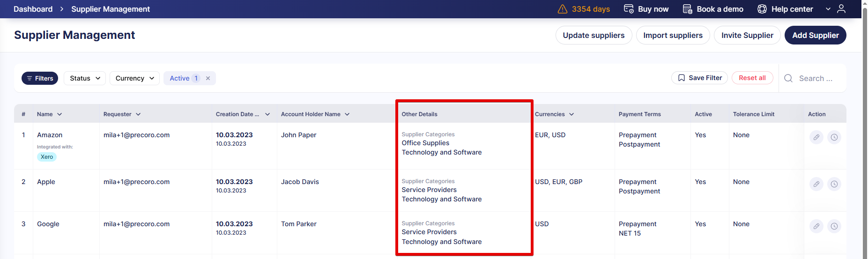Open the Status filter dropdown
Screen dimensions: 868x259
click(85, 78)
